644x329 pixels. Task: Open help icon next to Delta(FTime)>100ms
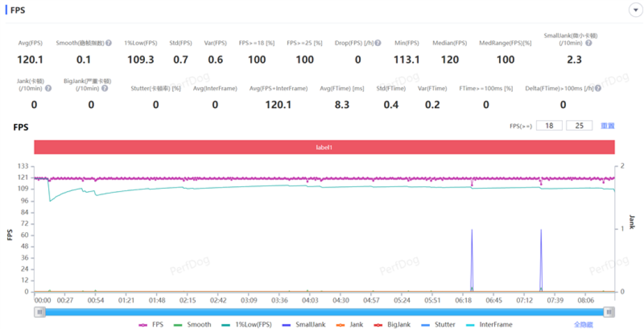598,88
